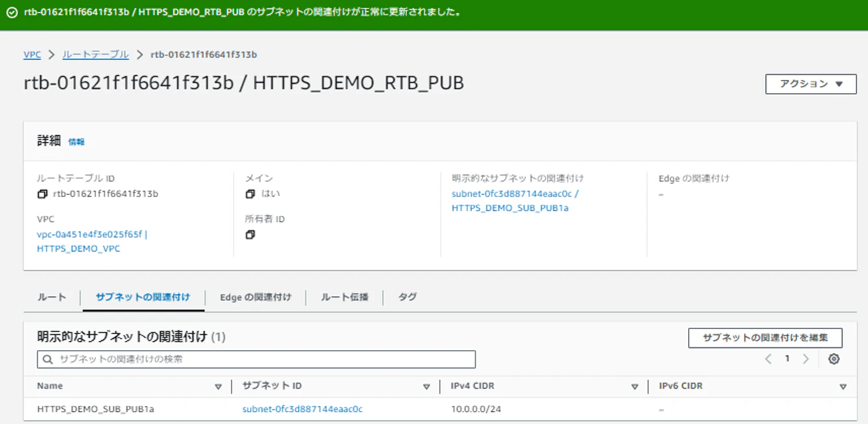This screenshot has height=424, width=868.
Task: Click the green success notification message text
Action: pyautogui.click(x=243, y=12)
